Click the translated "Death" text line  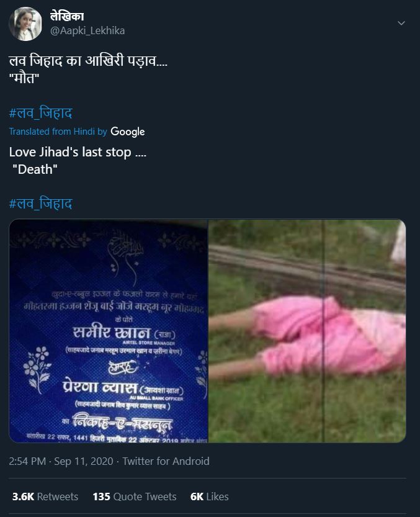35,169
